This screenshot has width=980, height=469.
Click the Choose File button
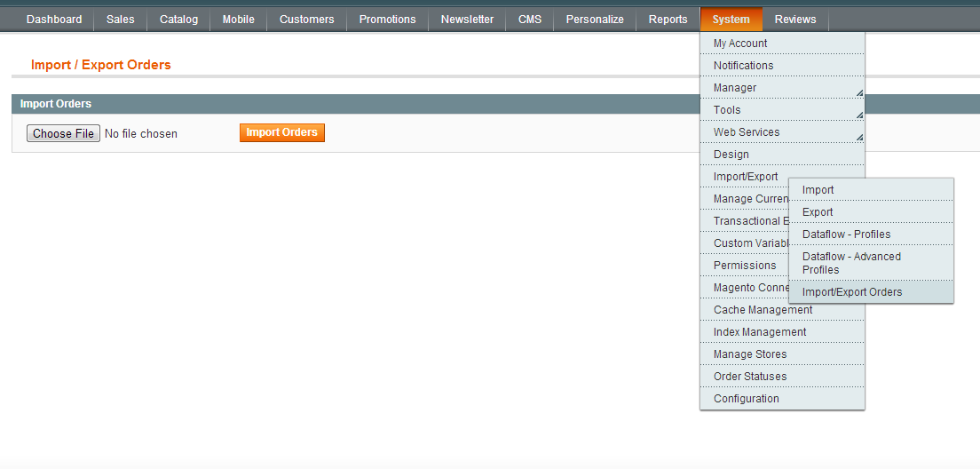tap(63, 133)
